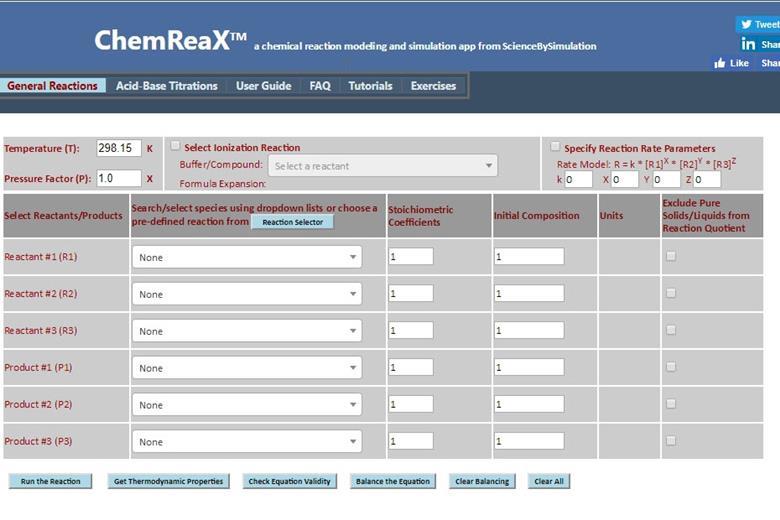Check exclude pure solids for Product #2
Viewport: 780px width, 520px height.
pos(671,404)
